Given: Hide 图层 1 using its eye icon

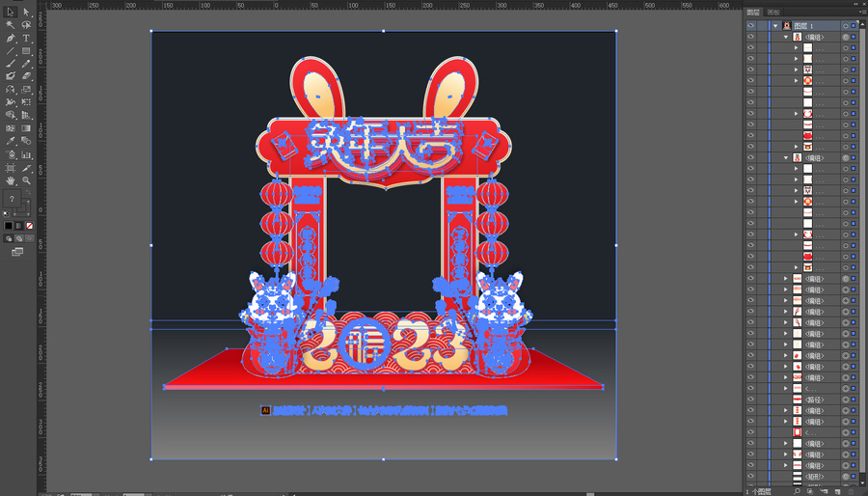Looking at the screenshot, I should click(x=750, y=26).
